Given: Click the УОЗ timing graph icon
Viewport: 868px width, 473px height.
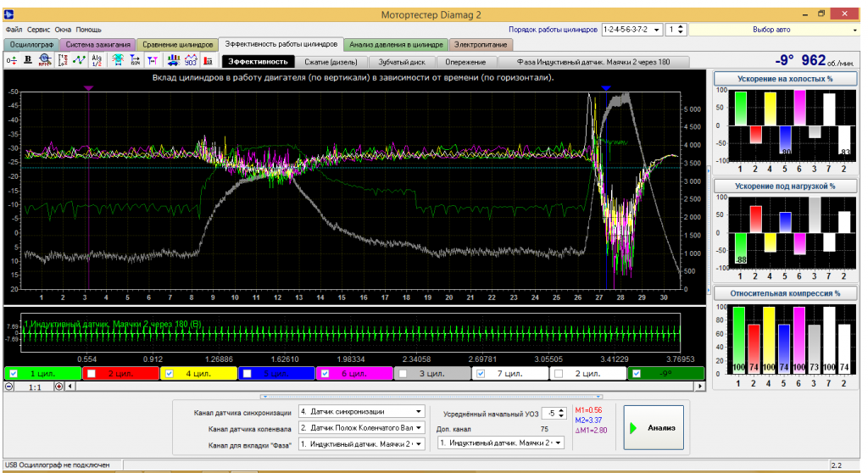Looking at the screenshot, I should point(191,60).
